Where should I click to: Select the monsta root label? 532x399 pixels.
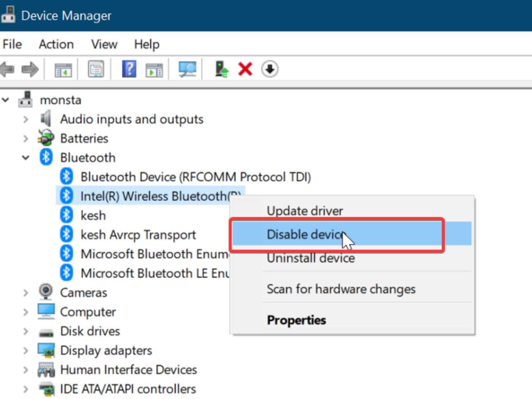pyautogui.click(x=61, y=100)
